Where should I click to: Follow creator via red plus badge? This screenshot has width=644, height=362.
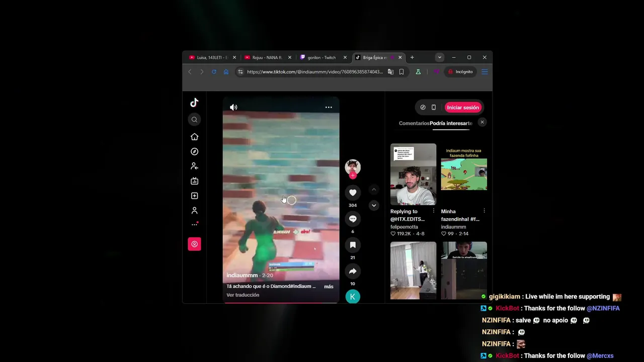(x=353, y=175)
